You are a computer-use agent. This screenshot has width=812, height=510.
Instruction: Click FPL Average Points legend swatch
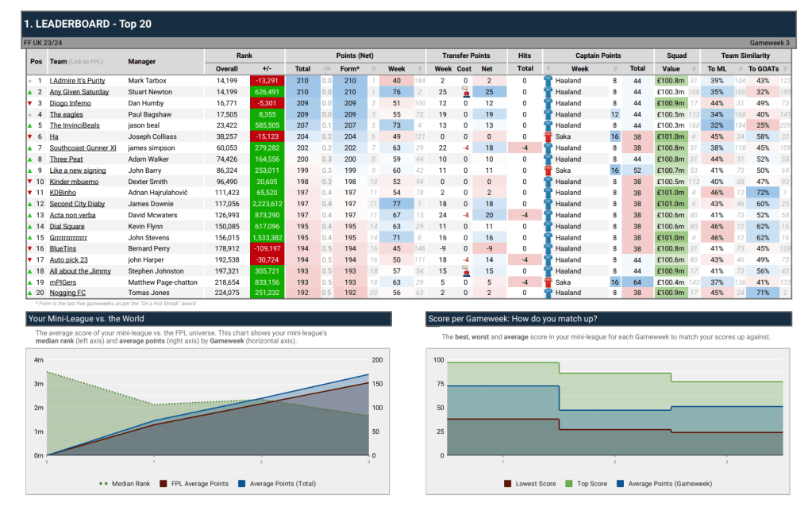[x=164, y=483]
